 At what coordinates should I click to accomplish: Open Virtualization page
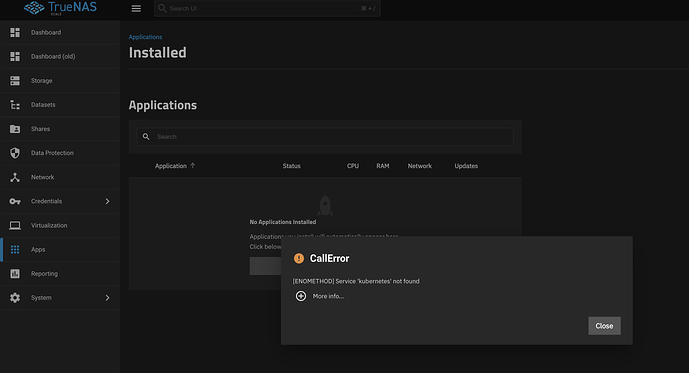point(61,225)
